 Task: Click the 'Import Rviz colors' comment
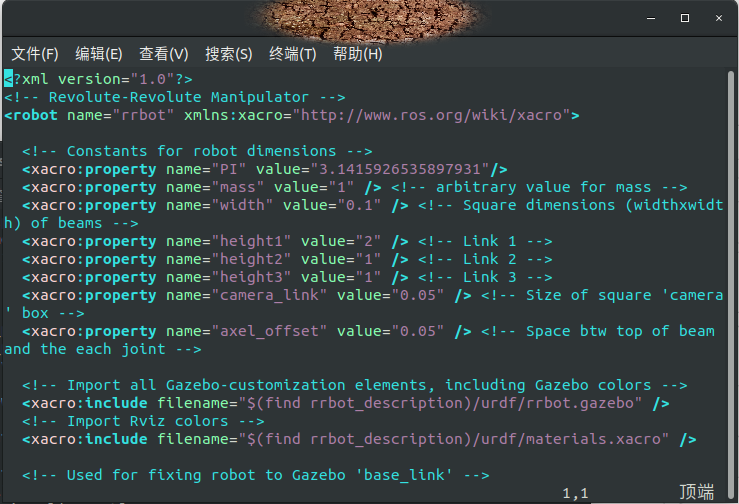[x=143, y=421]
